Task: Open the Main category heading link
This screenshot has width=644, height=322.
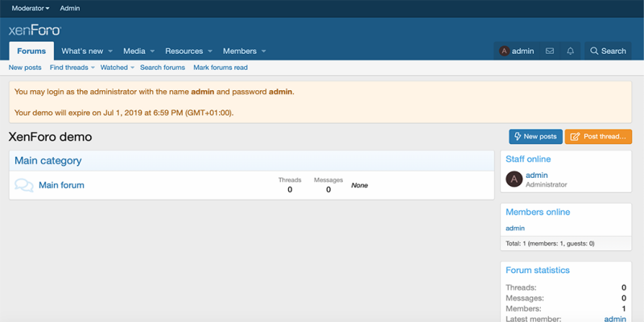Action: (48, 160)
